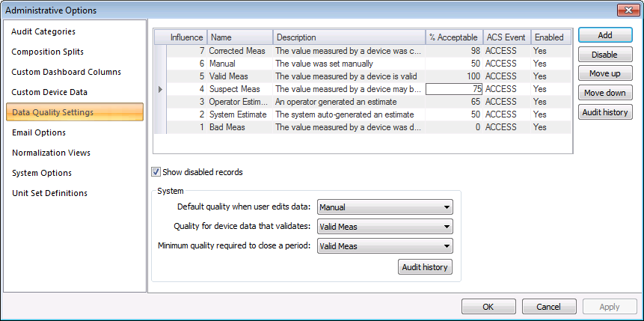
Task: Open Audit history in System group
Action: point(425,267)
